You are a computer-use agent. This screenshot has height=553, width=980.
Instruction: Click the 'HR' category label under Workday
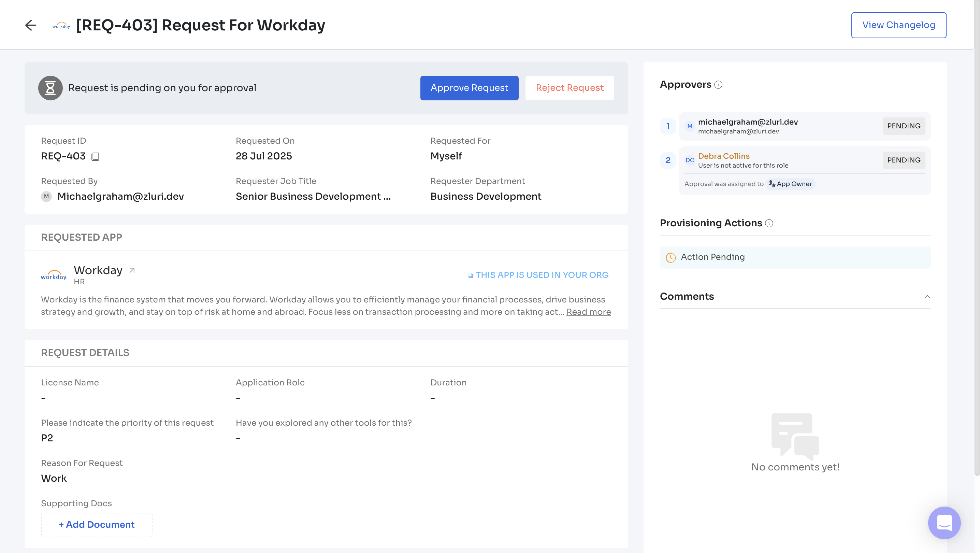click(x=79, y=282)
